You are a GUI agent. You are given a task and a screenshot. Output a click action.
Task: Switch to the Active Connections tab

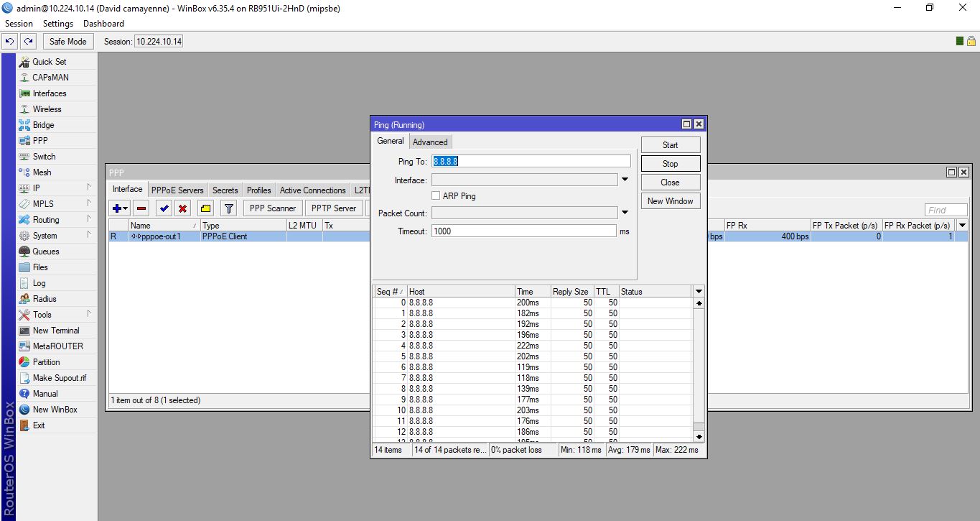pos(312,190)
